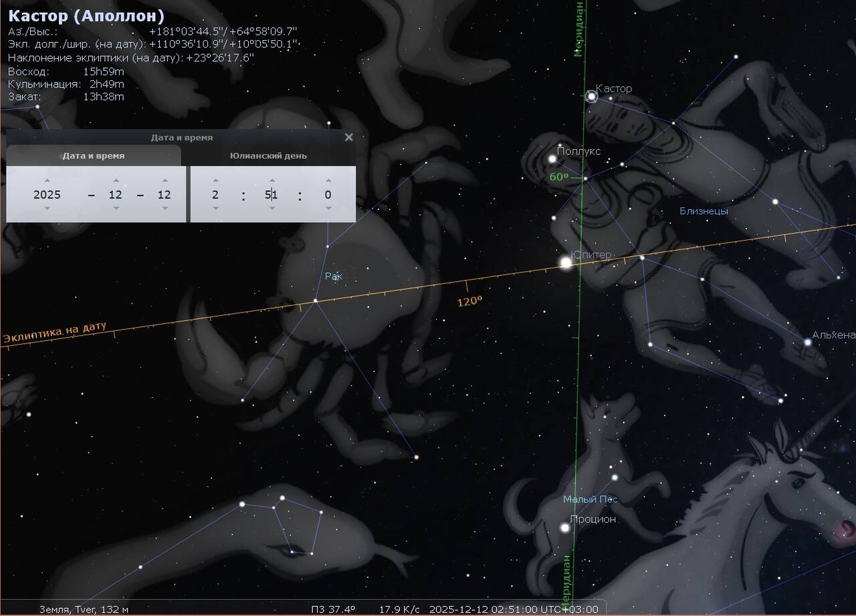
Task: Decrease the year with the down arrow
Action: (47, 209)
